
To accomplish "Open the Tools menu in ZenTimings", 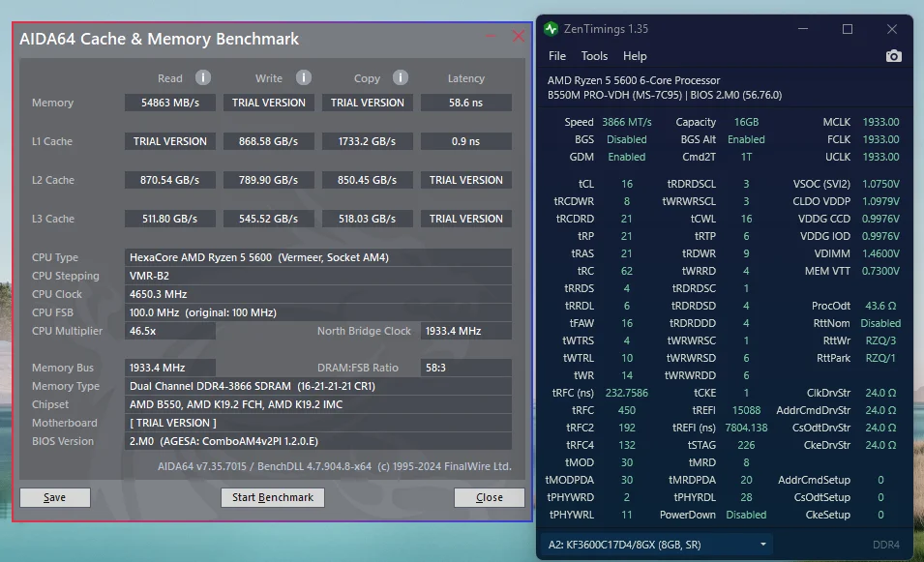I will tap(594, 56).
